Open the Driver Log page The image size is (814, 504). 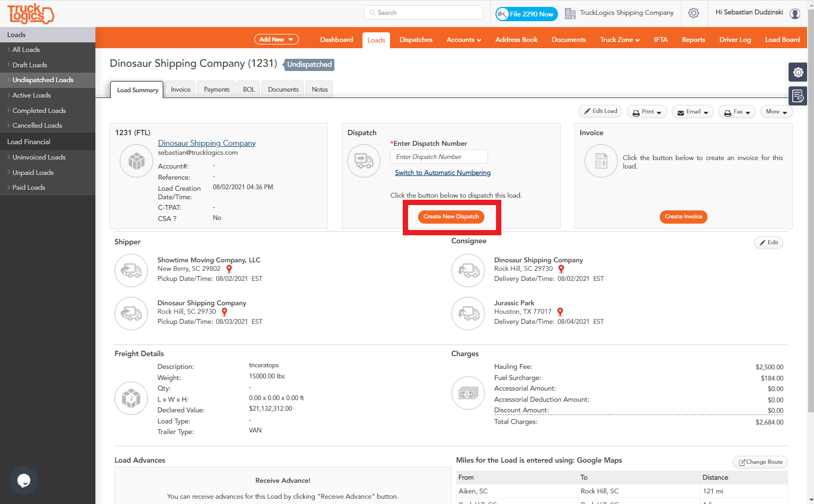tap(735, 40)
